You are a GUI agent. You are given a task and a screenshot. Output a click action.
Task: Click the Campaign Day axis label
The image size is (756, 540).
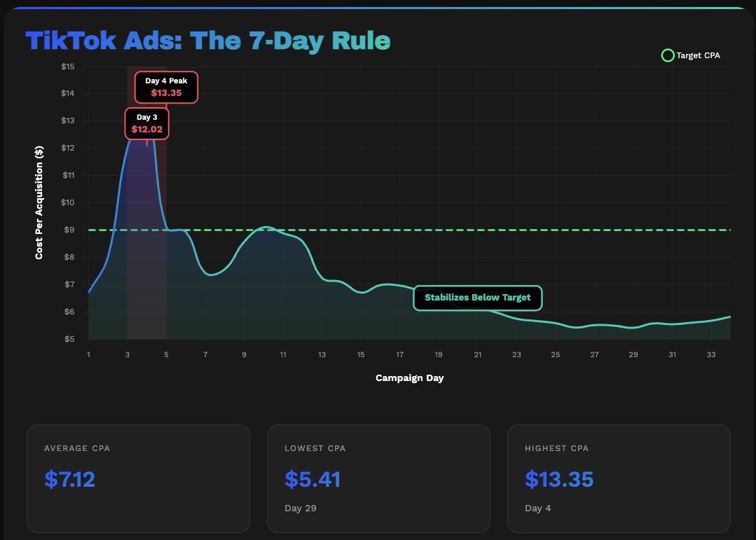point(409,378)
